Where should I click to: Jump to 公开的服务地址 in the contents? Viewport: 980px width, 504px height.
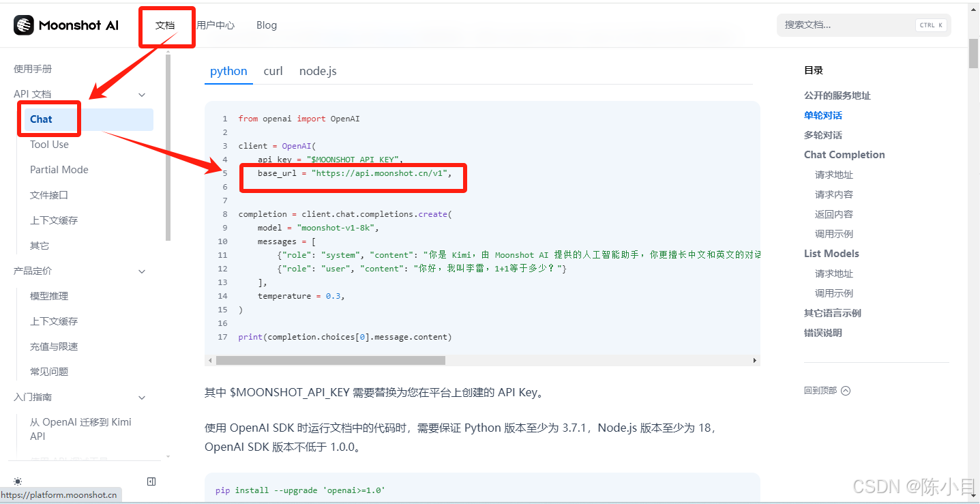(x=837, y=95)
